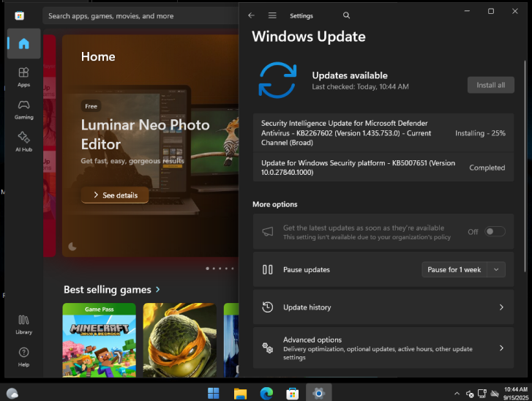The image size is (532, 401).
Task: Click the Completed status text
Action: [x=487, y=168]
